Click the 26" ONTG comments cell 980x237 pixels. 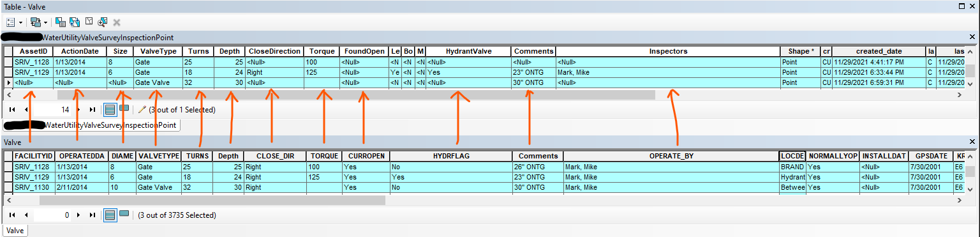538,167
